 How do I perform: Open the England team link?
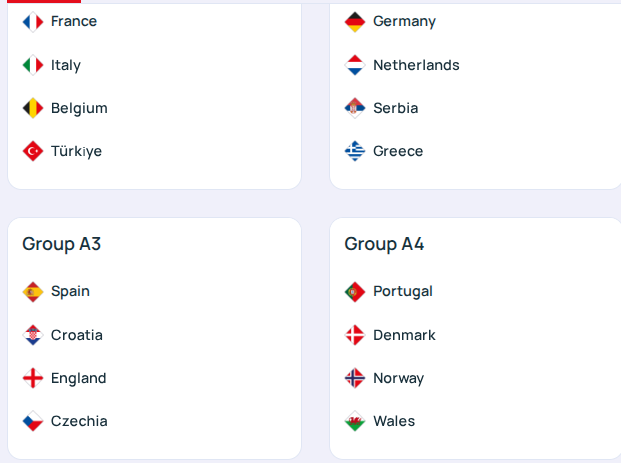(x=78, y=378)
